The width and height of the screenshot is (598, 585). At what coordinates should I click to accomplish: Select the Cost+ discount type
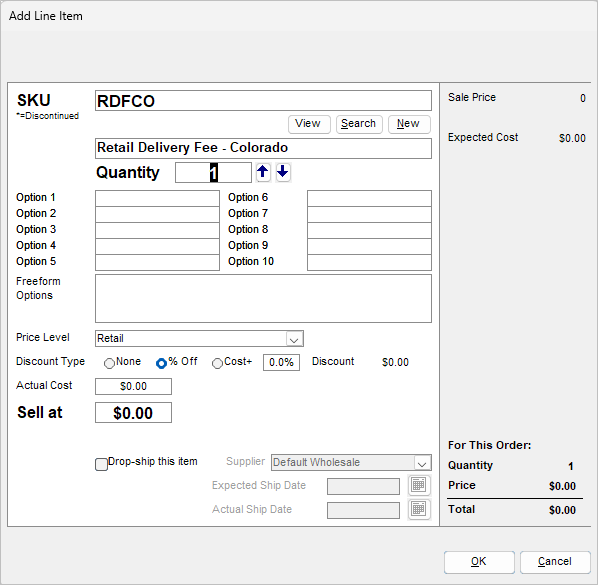pos(217,363)
